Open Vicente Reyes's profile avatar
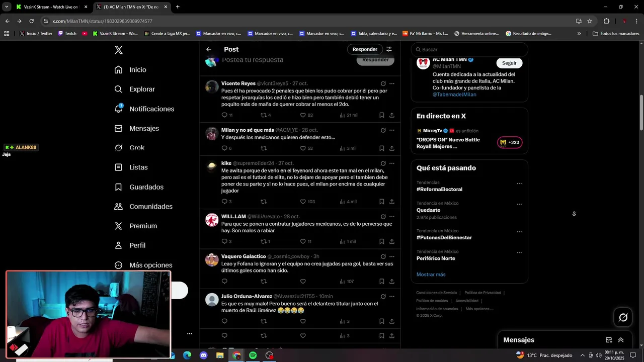Screen dimensions: 644x362 click(212, 86)
